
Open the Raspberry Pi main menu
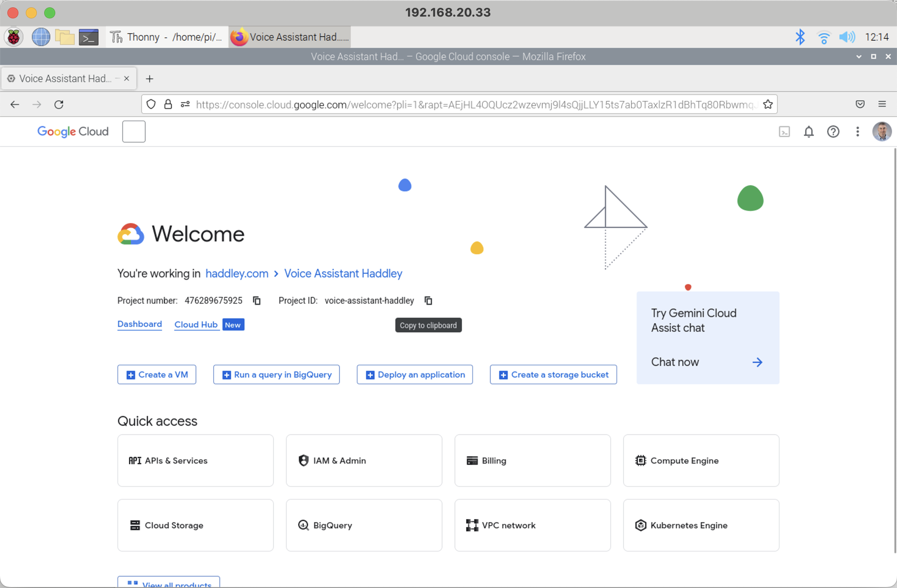14,37
